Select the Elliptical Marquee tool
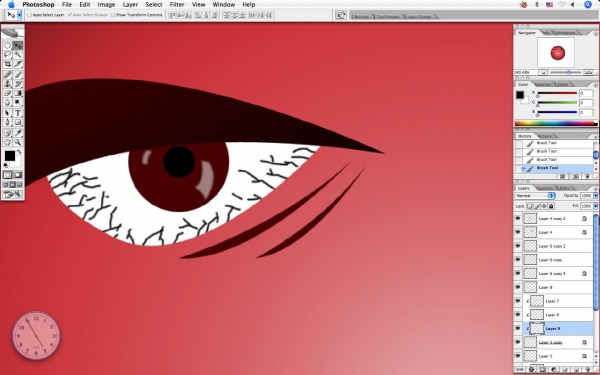 pos(7,46)
